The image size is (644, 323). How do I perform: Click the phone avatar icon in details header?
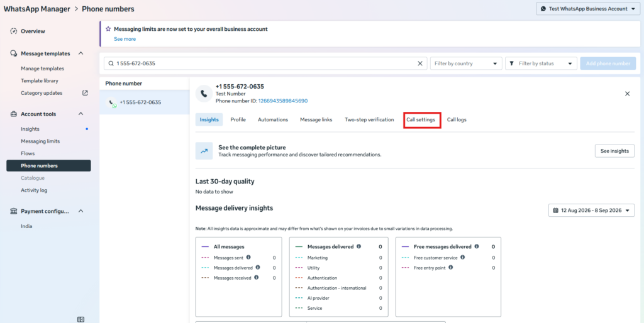(x=204, y=94)
